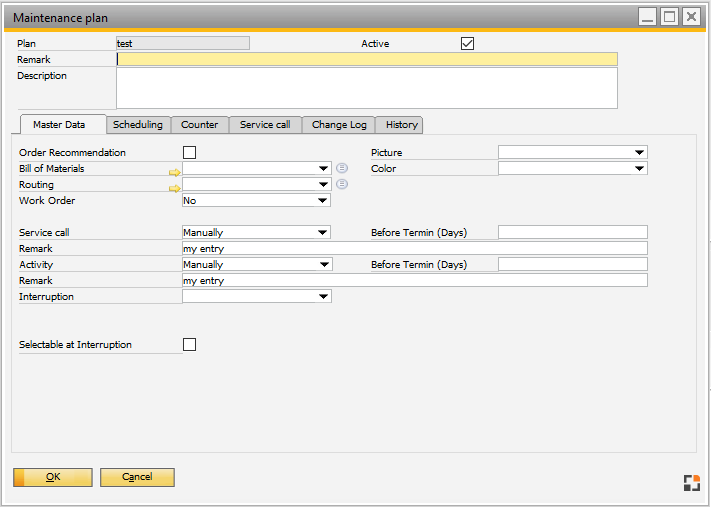
Task: Open the Change Log tab
Action: pyautogui.click(x=339, y=125)
